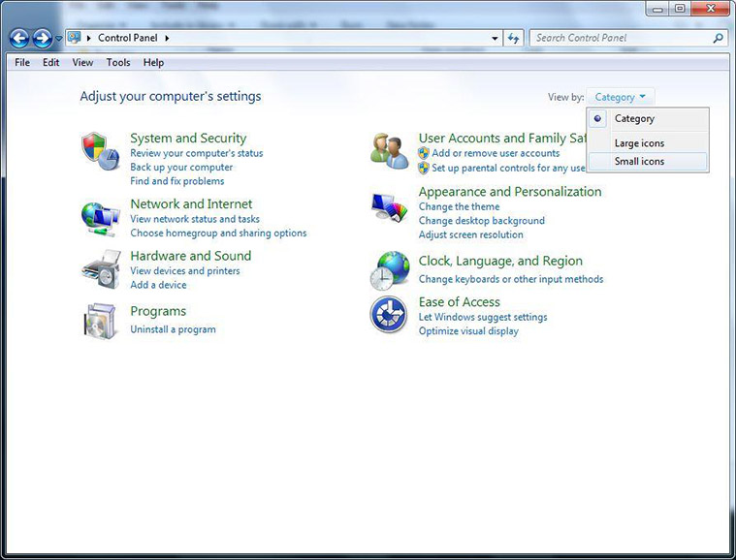Click Change desktop background

click(x=482, y=221)
